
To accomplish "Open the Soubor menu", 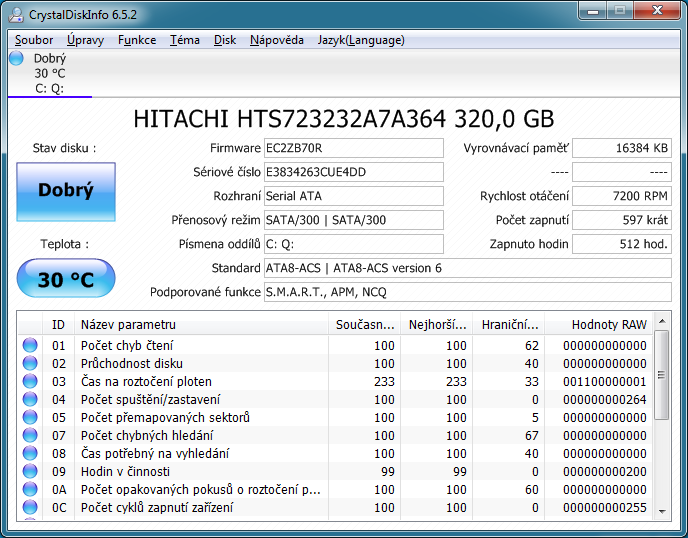I will pos(34,40).
